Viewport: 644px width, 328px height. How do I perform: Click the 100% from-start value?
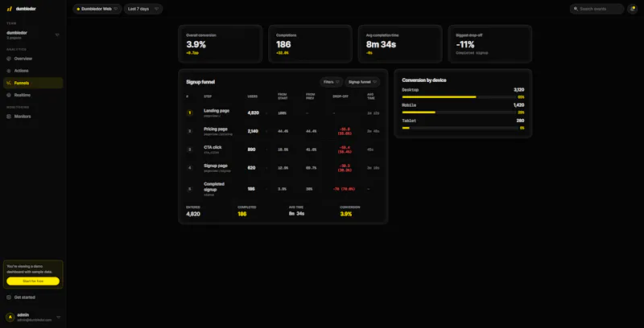click(x=282, y=113)
